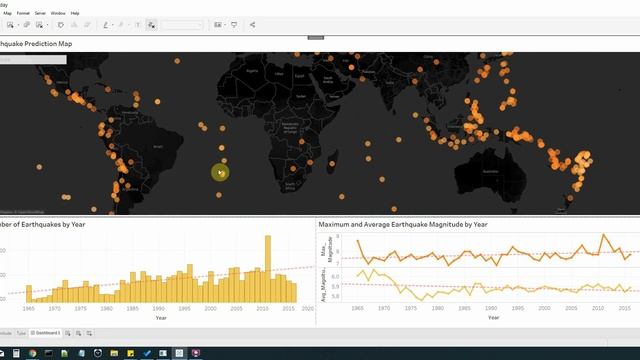
Task: Click the Share workbook icon
Action: coord(253,25)
